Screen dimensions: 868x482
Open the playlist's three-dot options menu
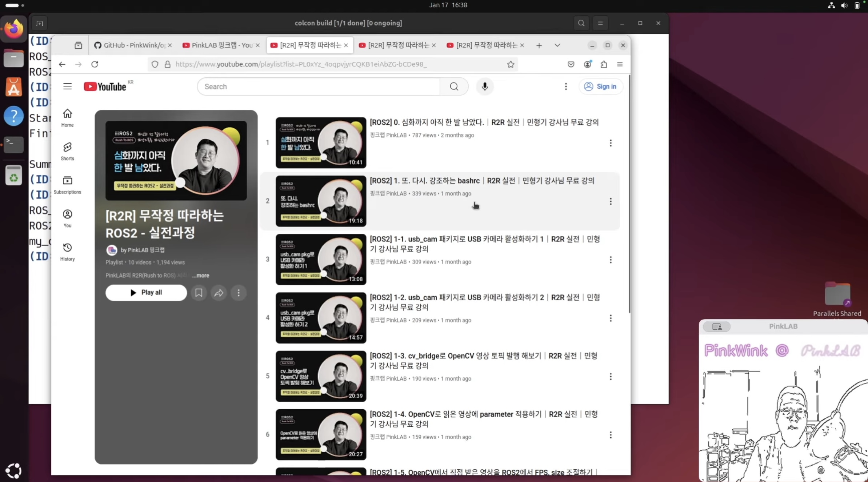click(x=239, y=293)
